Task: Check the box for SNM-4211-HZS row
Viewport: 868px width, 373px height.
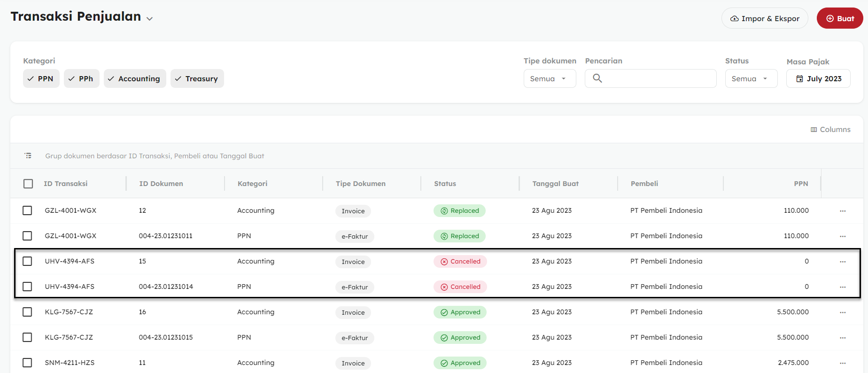Action: pos(27,363)
